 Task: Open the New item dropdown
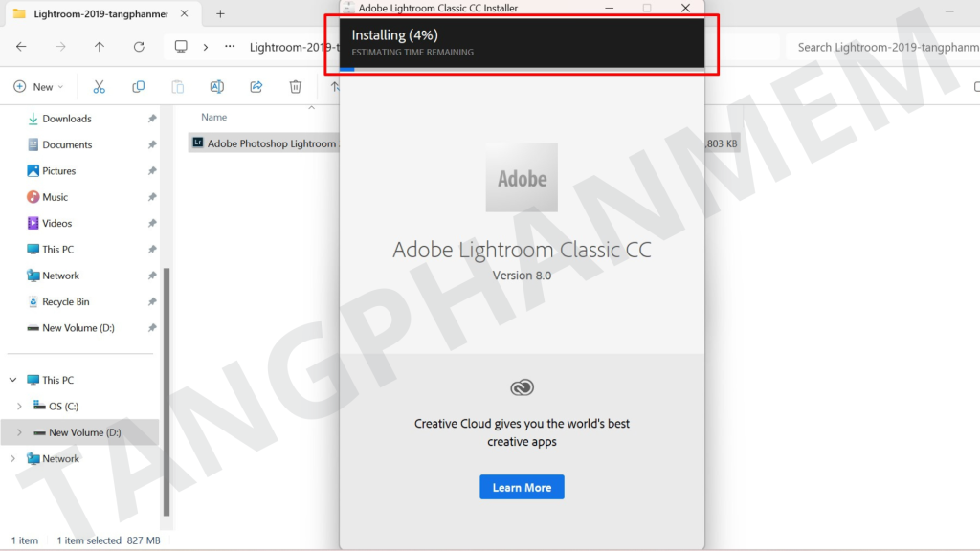(38, 87)
